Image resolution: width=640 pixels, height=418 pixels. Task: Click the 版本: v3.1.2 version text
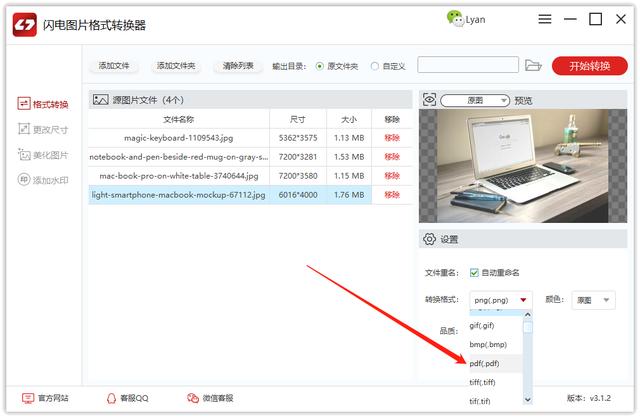(589, 398)
